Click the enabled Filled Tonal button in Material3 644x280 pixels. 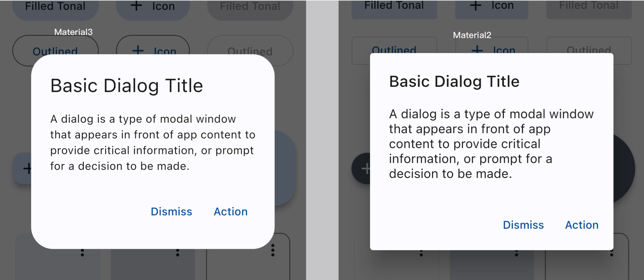coord(55,7)
